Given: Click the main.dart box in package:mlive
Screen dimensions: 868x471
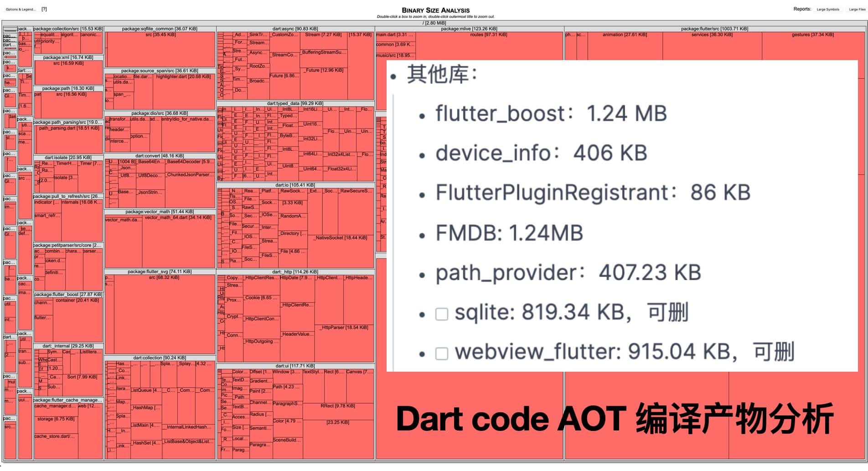Looking at the screenshot, I should [x=395, y=36].
